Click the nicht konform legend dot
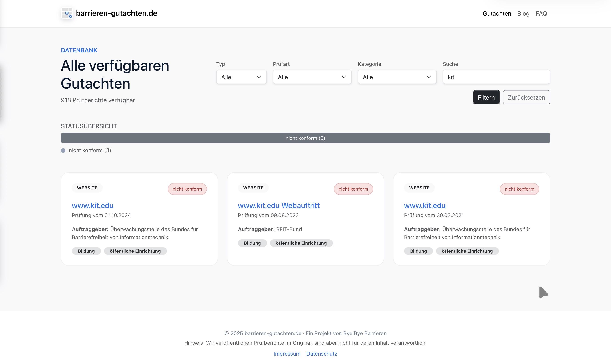The height and width of the screenshot is (364, 611). pyautogui.click(x=63, y=150)
